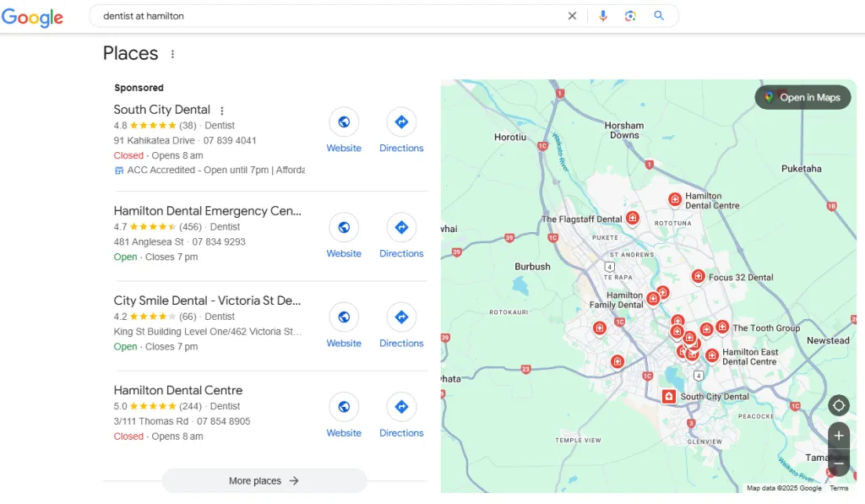The image size is (865, 504).
Task: Select Hamilton Dental Centre map pin
Action: (x=675, y=199)
